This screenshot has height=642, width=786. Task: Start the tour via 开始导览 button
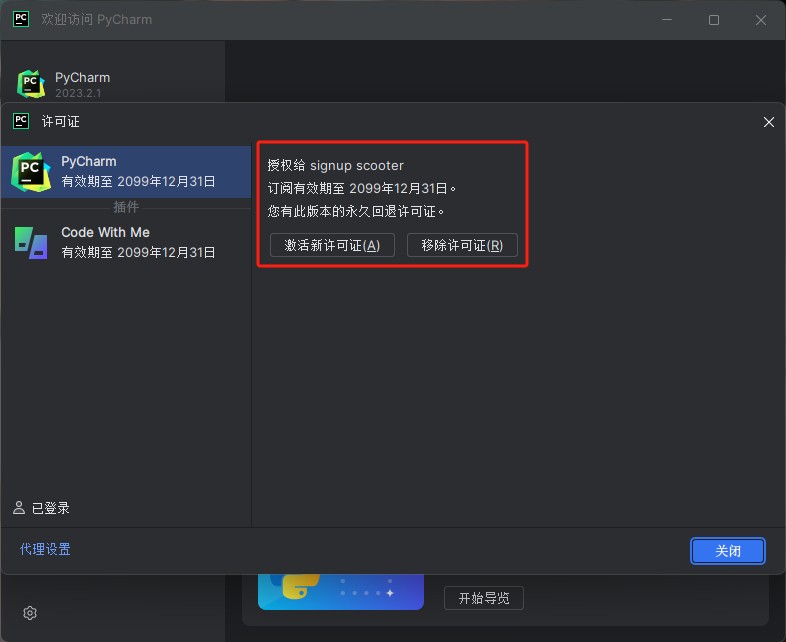point(483,598)
